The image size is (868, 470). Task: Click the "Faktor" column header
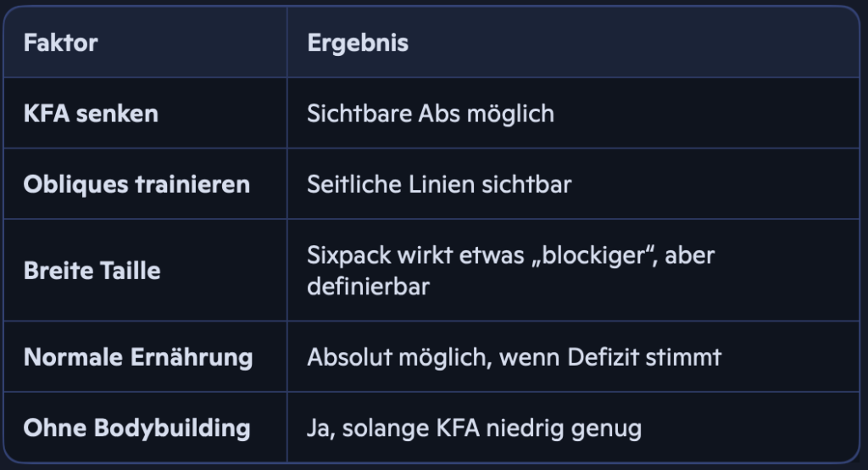pyautogui.click(x=60, y=43)
